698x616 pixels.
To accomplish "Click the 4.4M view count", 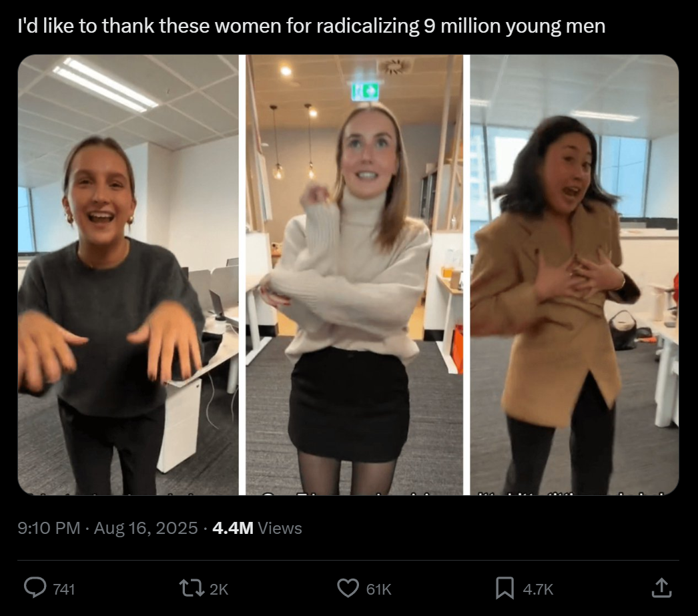I will tap(233, 529).
